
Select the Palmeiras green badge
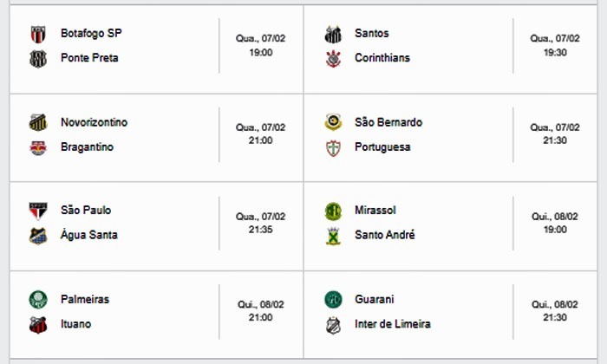38,300
